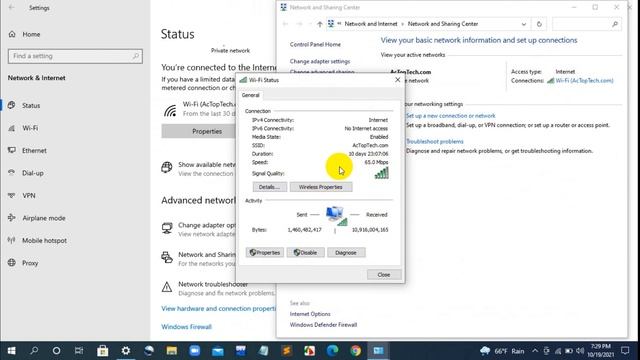Open Microsoft Store from taskbar
The height and width of the screenshot is (360, 640).
point(102,351)
